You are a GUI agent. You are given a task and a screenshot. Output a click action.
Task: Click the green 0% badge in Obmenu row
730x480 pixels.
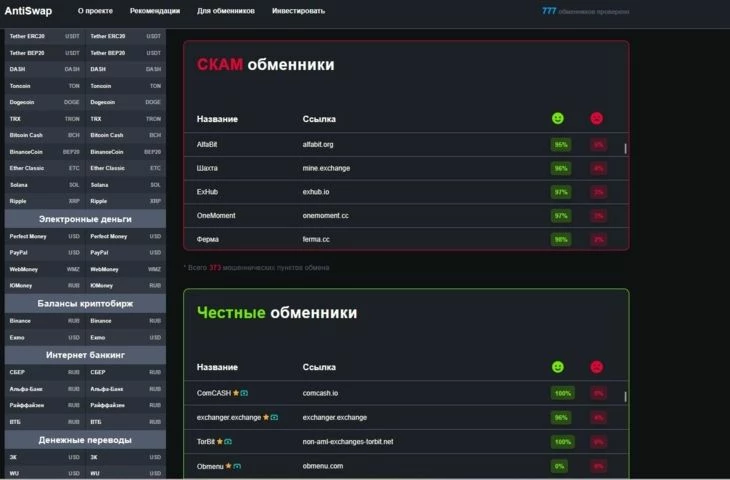coord(559,466)
